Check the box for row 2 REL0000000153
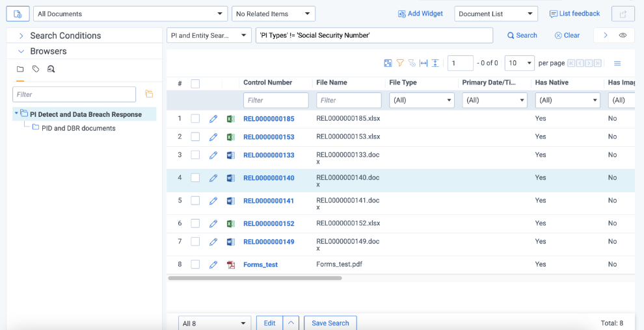 (x=195, y=136)
